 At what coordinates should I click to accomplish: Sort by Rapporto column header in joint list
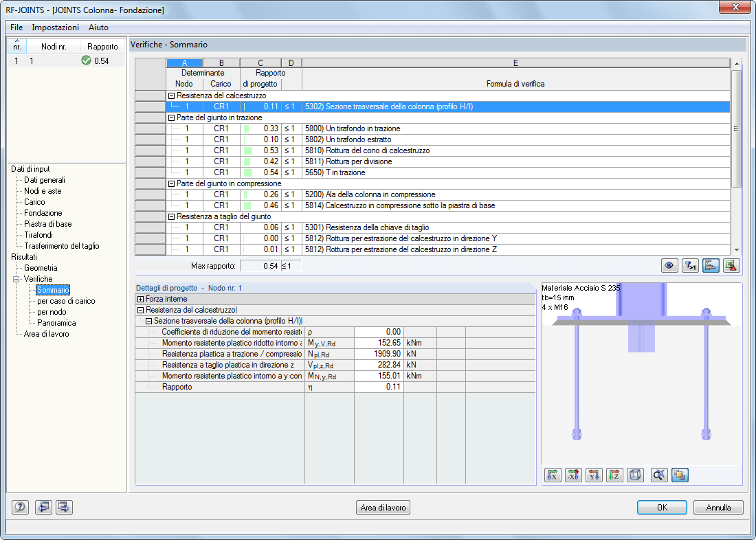click(102, 47)
